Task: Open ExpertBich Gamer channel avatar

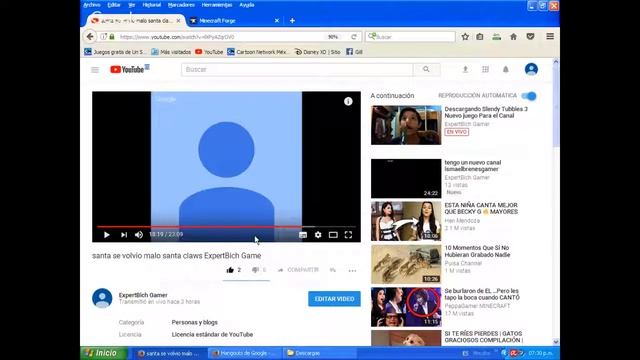Action: tap(102, 298)
